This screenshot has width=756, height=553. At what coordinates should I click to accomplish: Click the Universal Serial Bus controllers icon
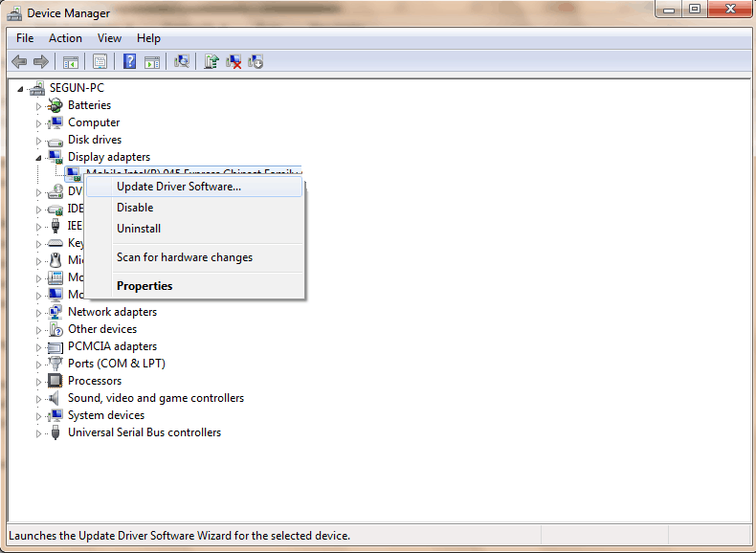click(56, 432)
